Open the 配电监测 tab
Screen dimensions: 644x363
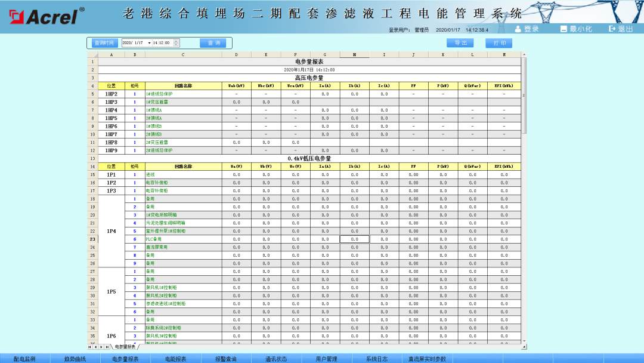(24, 359)
